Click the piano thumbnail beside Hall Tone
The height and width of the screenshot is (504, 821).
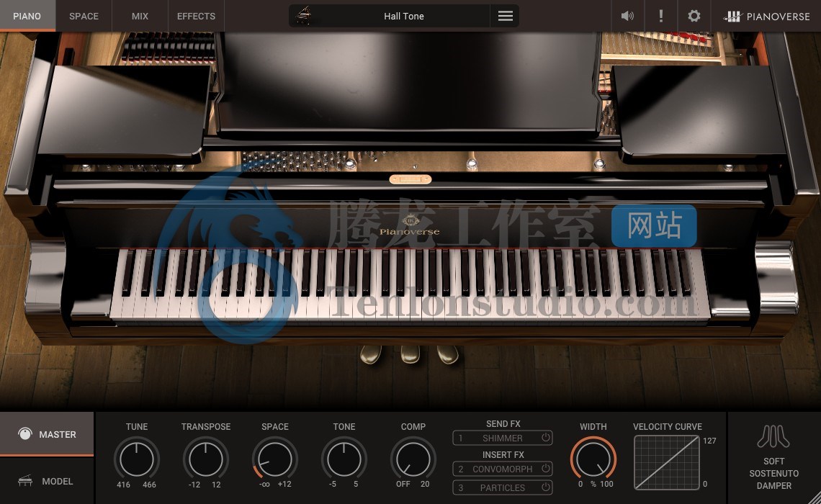[303, 16]
